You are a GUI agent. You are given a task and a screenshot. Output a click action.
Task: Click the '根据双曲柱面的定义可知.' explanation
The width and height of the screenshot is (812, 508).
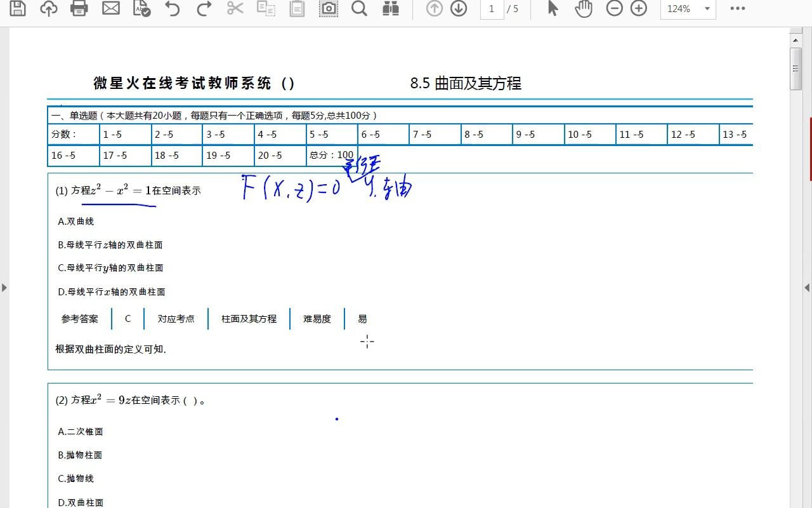pyautogui.click(x=110, y=349)
